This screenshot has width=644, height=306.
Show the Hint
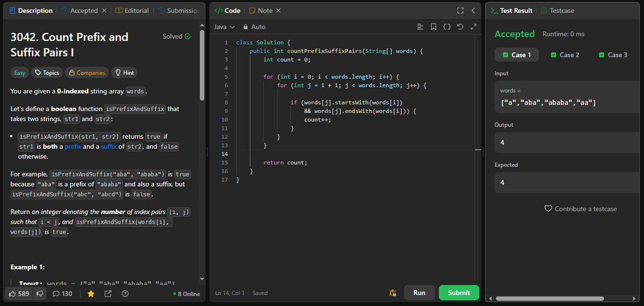[124, 73]
